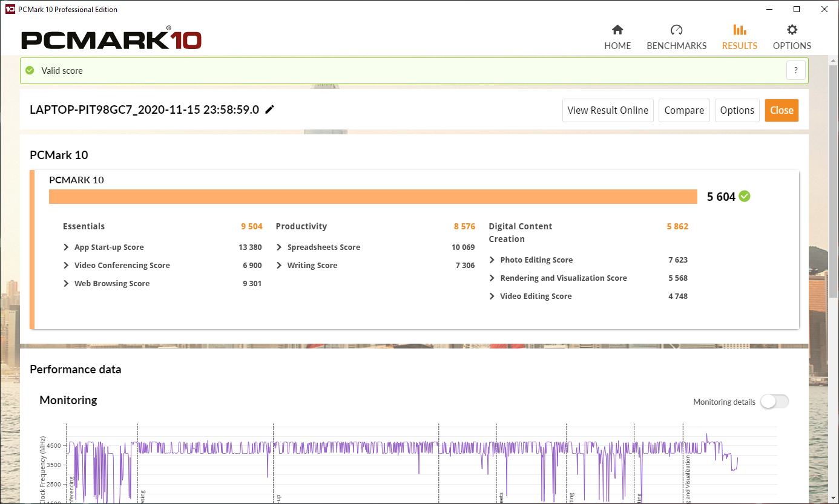Expand Spreadsheets Score details
Image resolution: width=839 pixels, height=504 pixels.
tap(279, 247)
